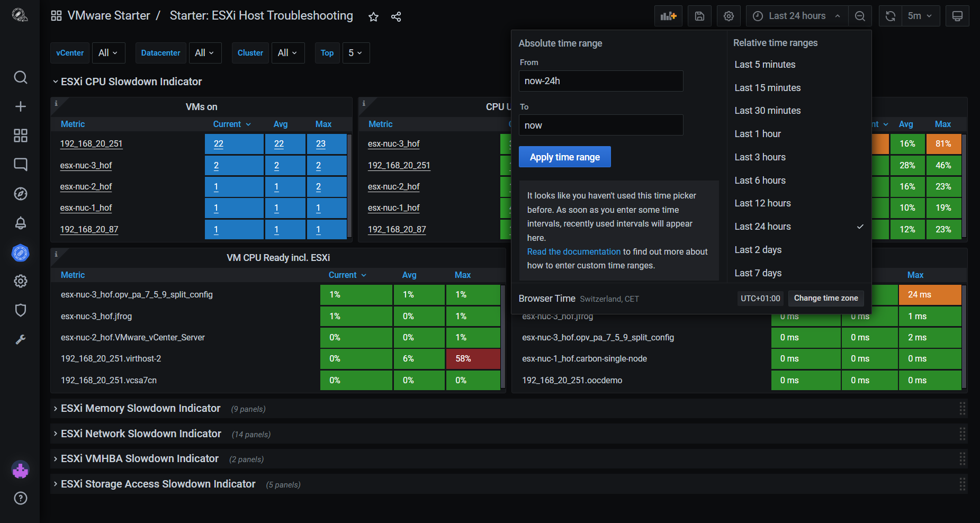This screenshot has width=980, height=523.
Task: Click the esx-nuc-1_hof.carbon-single-node row label
Action: click(585, 359)
